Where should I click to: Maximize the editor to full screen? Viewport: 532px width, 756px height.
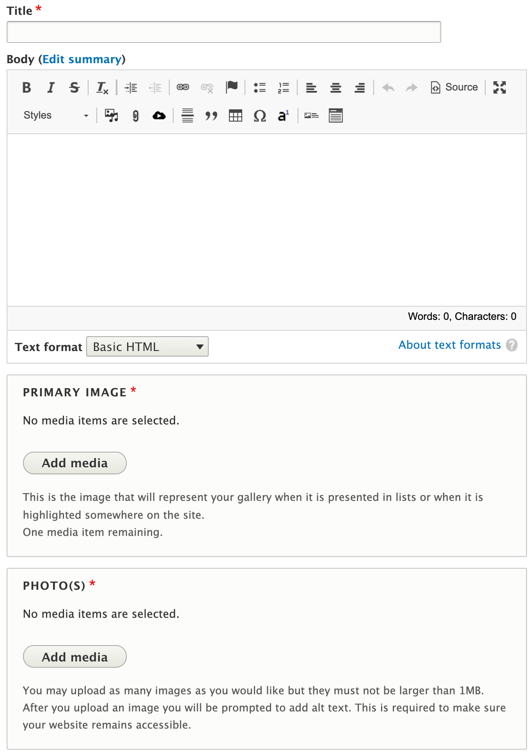(x=499, y=87)
